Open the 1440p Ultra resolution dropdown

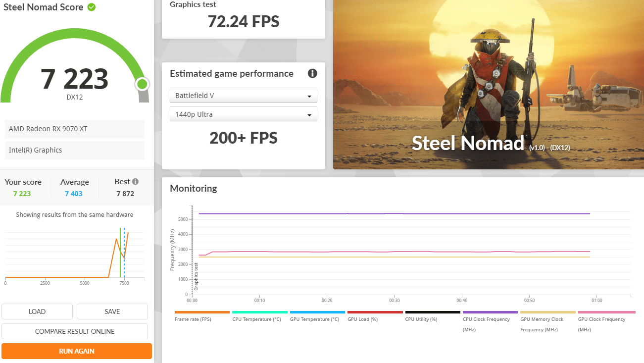[x=244, y=114]
